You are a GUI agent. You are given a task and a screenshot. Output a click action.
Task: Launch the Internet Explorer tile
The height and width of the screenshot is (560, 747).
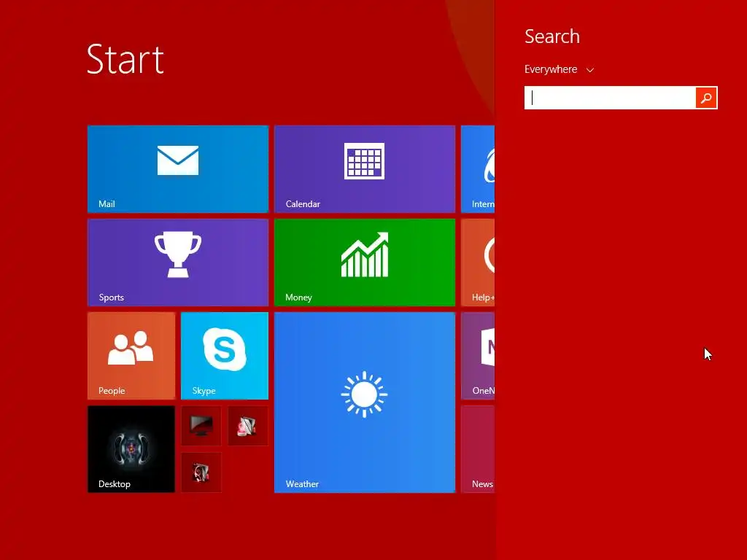point(478,168)
